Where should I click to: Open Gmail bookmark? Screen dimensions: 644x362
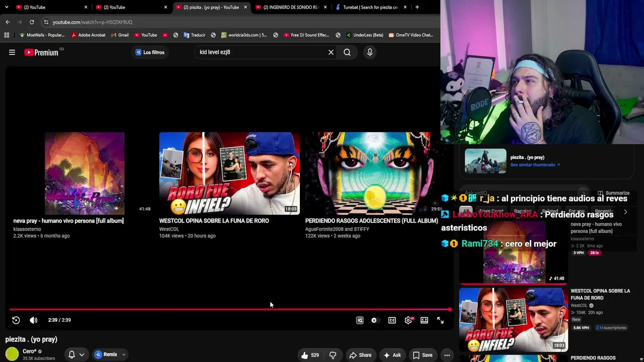120,35
